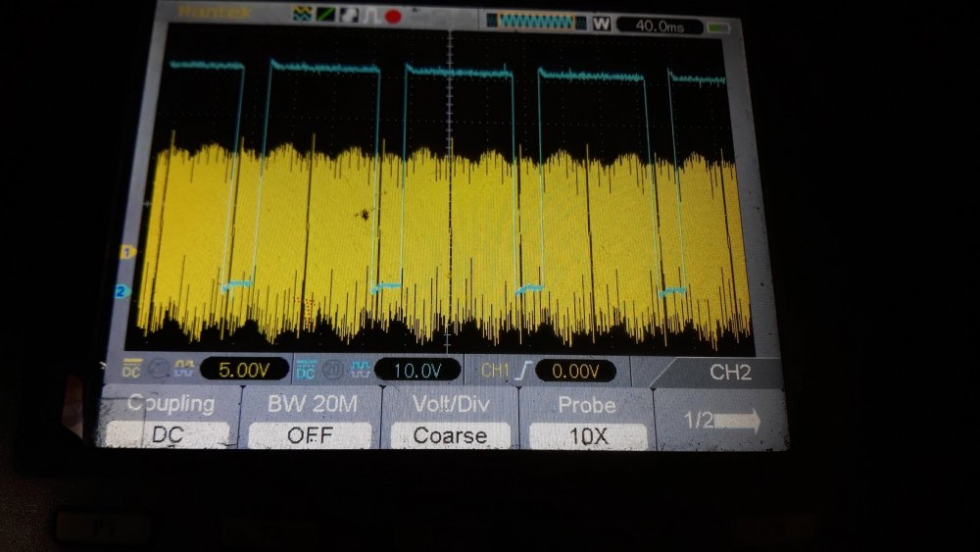Click the 5.00V channel 1 scale readout
Image resolution: width=980 pixels, height=552 pixels.
(244, 370)
